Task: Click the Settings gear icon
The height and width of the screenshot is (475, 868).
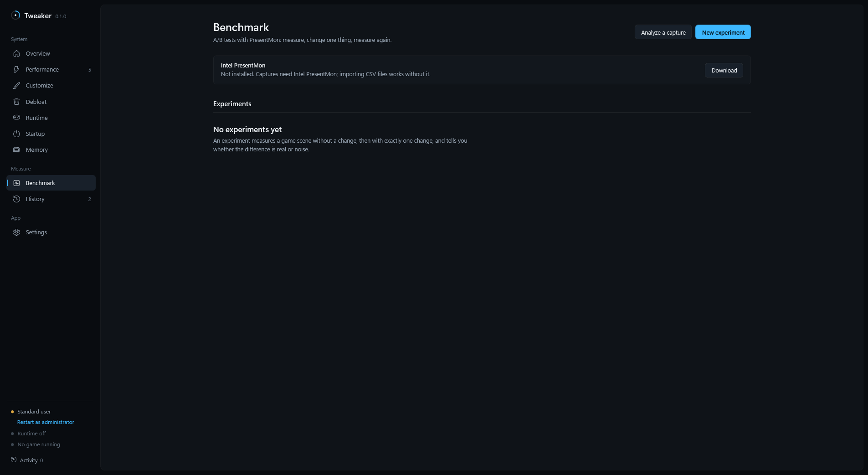Action: tap(16, 232)
